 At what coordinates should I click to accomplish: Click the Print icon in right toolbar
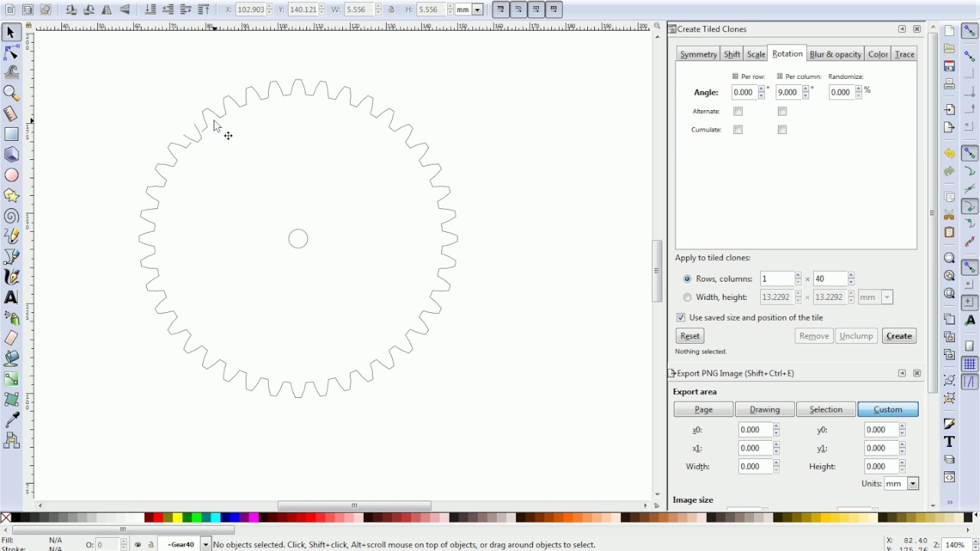949,83
